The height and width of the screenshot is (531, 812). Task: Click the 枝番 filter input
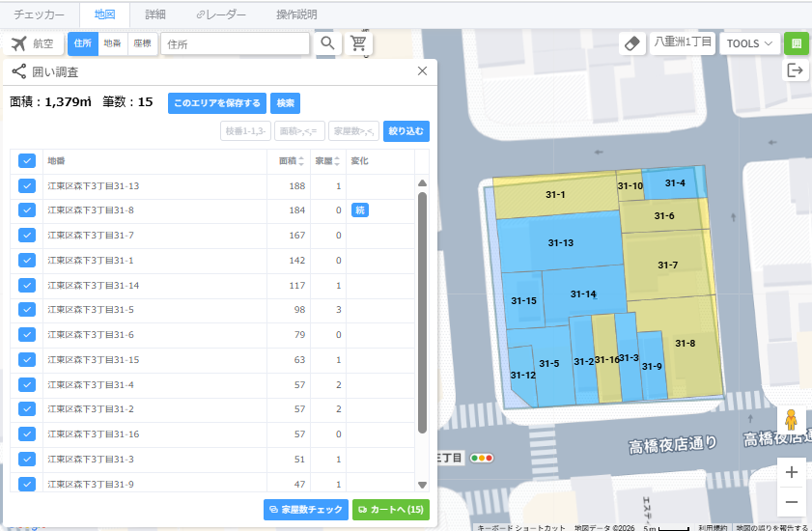click(245, 131)
